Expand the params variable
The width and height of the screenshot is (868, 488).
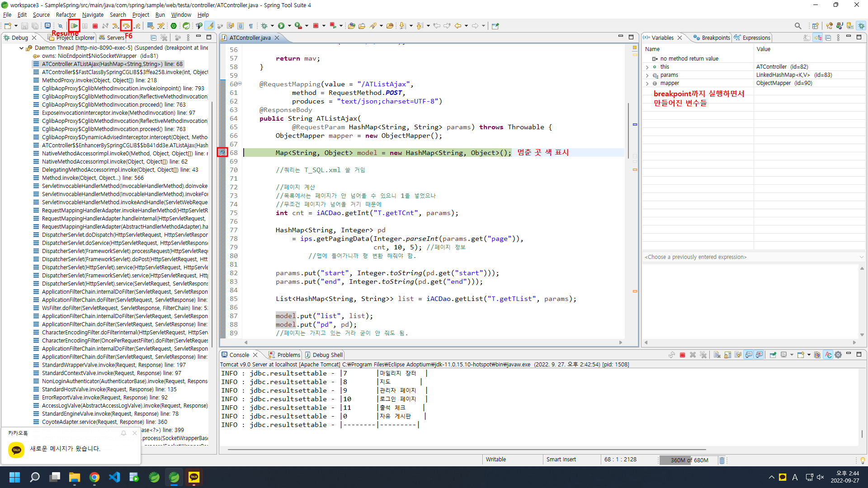click(x=647, y=75)
